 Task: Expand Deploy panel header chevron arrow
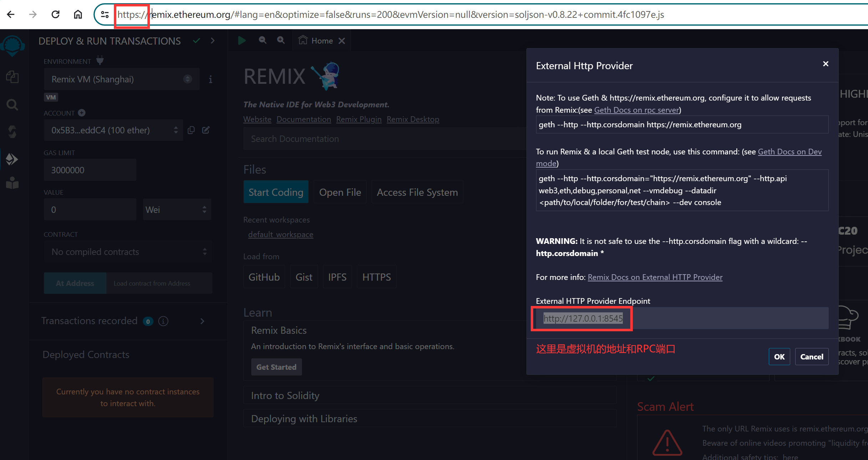click(x=213, y=41)
